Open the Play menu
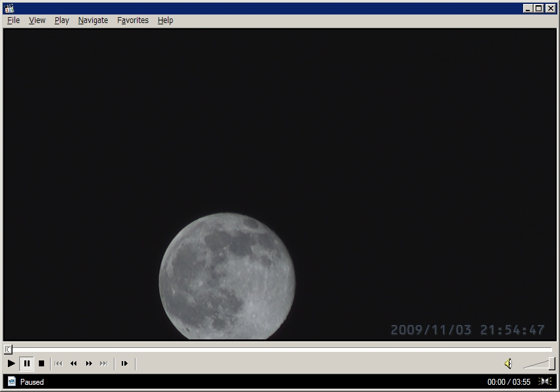The width and height of the screenshot is (560, 392). click(x=62, y=20)
